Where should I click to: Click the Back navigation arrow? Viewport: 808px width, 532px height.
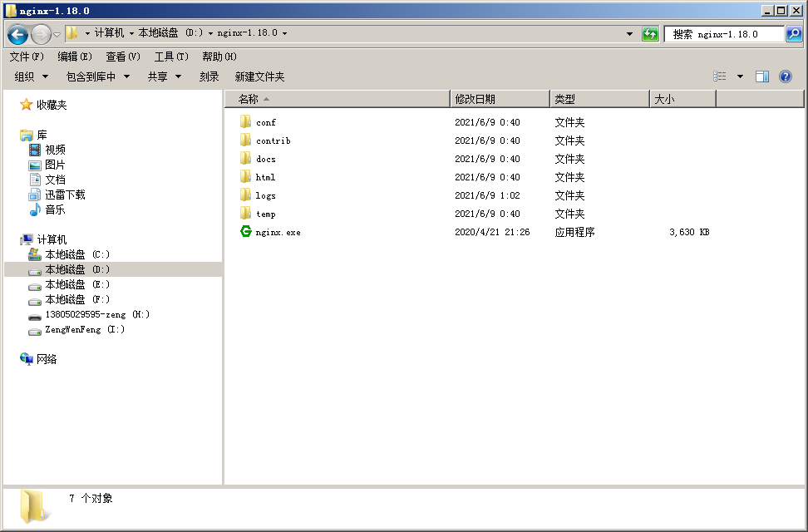tap(18, 35)
